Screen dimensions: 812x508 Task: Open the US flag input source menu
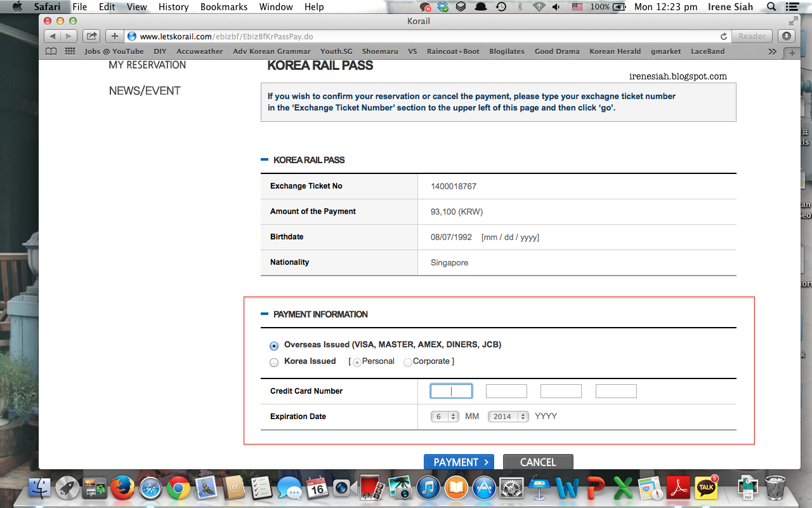coord(577,7)
